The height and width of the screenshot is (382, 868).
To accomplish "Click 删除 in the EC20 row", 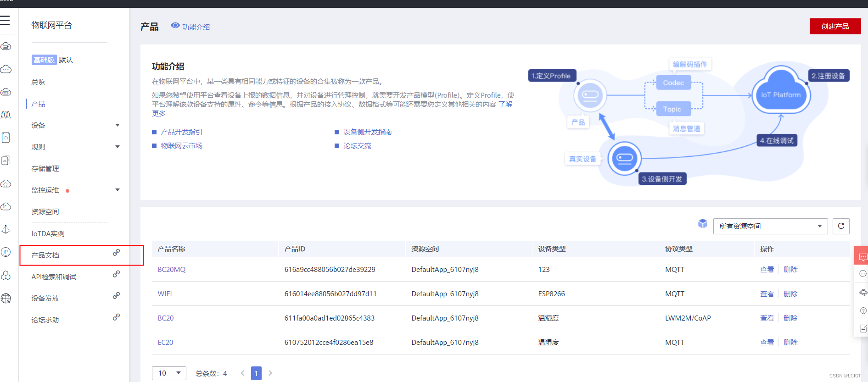I will click(x=790, y=343).
